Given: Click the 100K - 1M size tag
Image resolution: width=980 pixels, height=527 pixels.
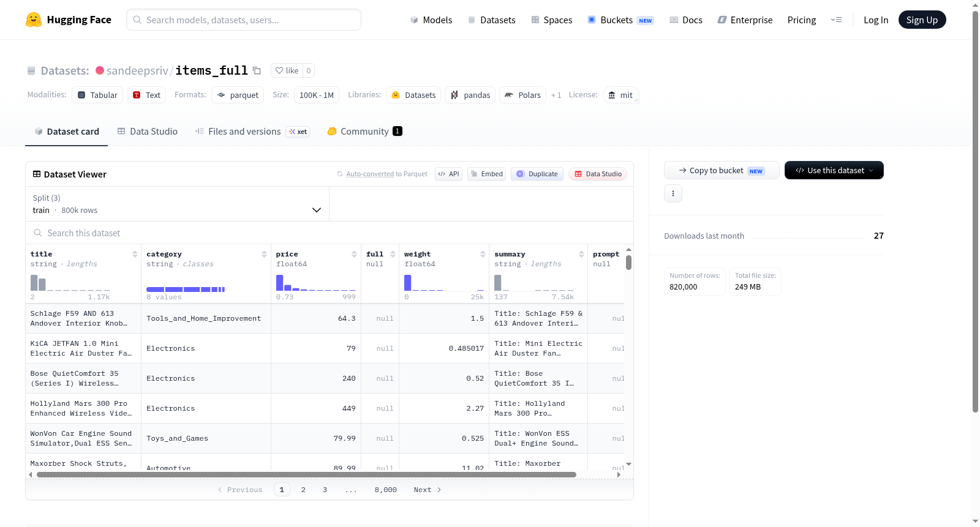Looking at the screenshot, I should click(317, 95).
